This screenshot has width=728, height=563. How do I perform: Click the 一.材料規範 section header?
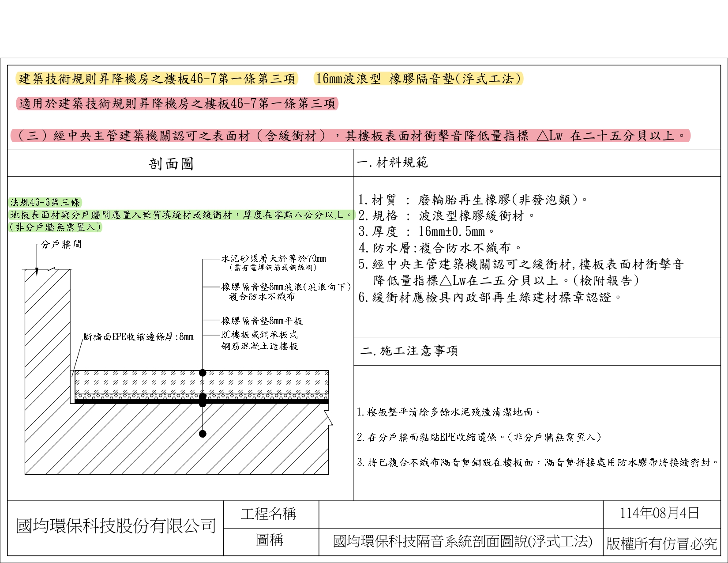(x=392, y=162)
